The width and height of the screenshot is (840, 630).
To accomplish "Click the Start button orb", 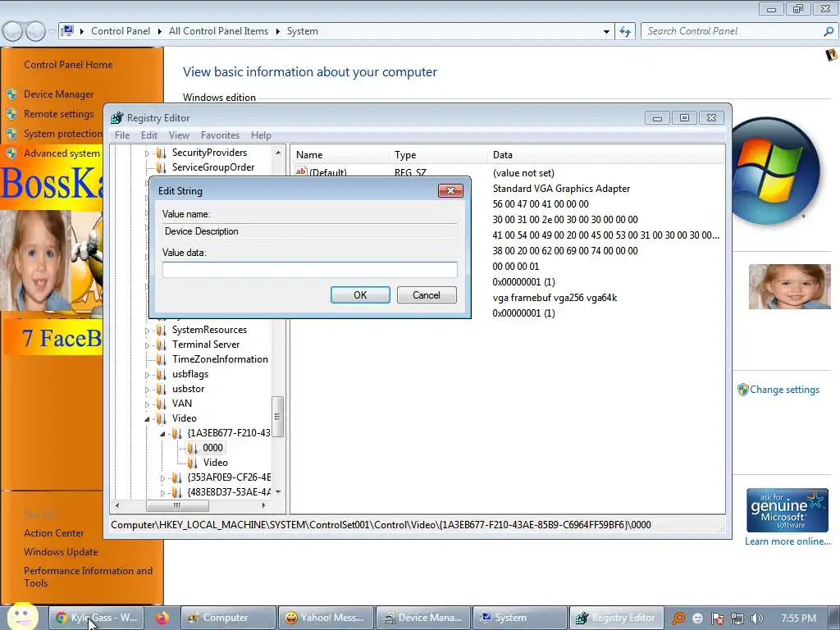I will [x=22, y=617].
